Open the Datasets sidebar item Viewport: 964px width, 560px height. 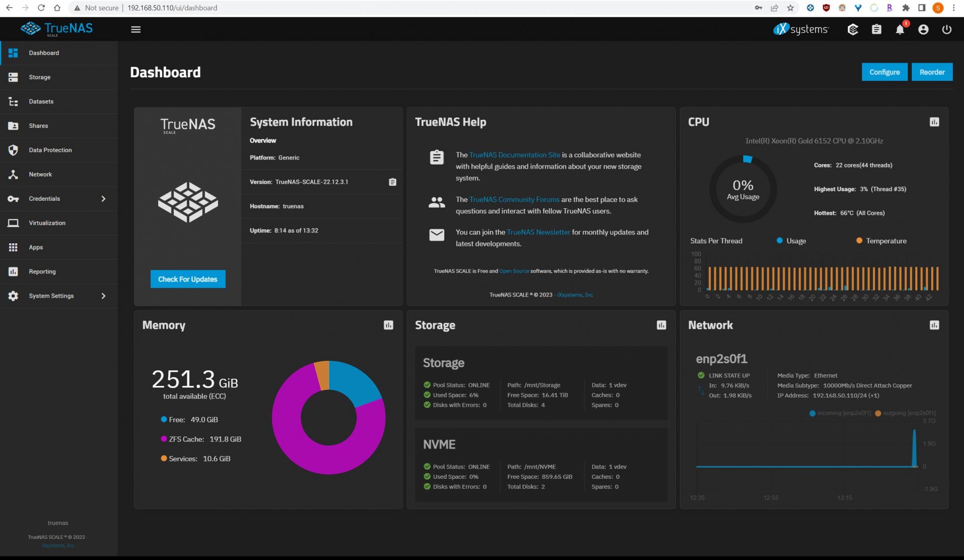point(41,101)
